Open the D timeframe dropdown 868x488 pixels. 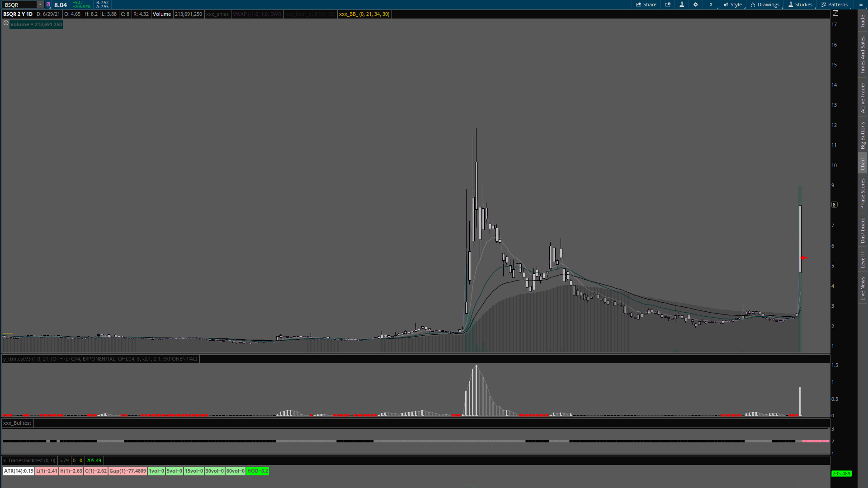[711, 5]
